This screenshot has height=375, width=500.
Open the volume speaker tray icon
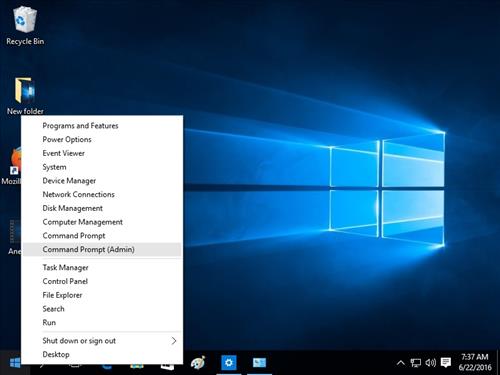click(430, 363)
